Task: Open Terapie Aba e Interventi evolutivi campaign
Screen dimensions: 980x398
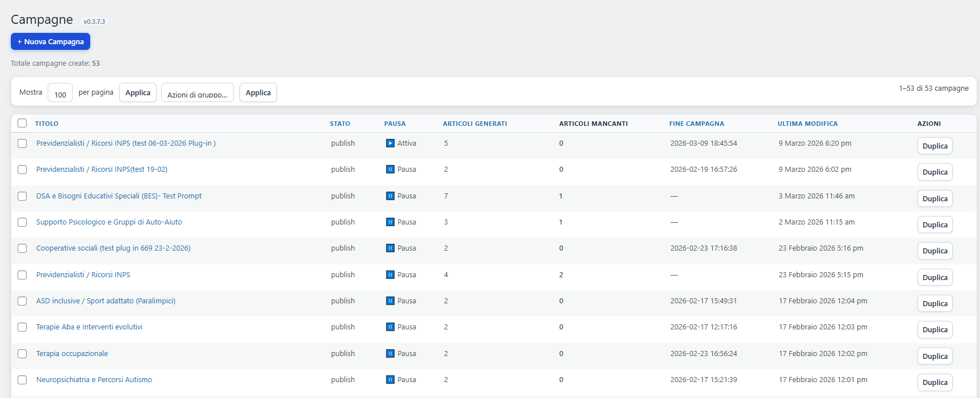Action: 89,327
